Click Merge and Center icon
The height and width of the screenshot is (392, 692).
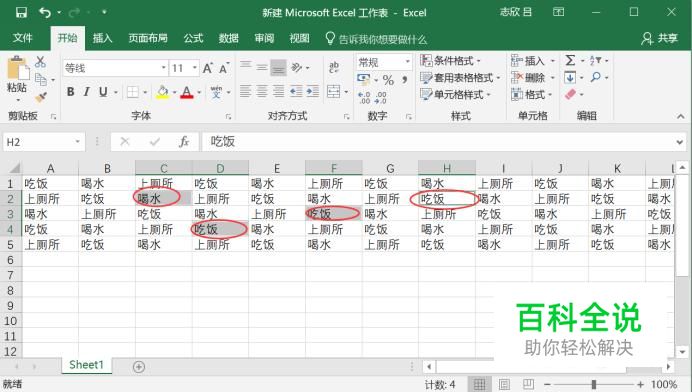(334, 91)
